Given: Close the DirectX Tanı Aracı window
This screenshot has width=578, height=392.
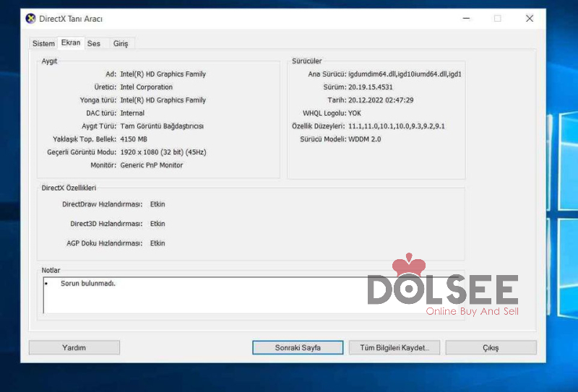Looking at the screenshot, I should (530, 18).
